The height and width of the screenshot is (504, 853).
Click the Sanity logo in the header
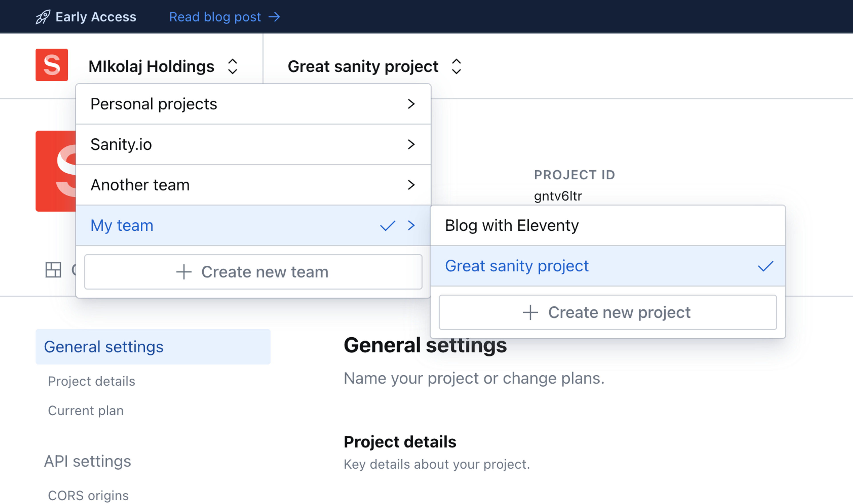(x=52, y=65)
